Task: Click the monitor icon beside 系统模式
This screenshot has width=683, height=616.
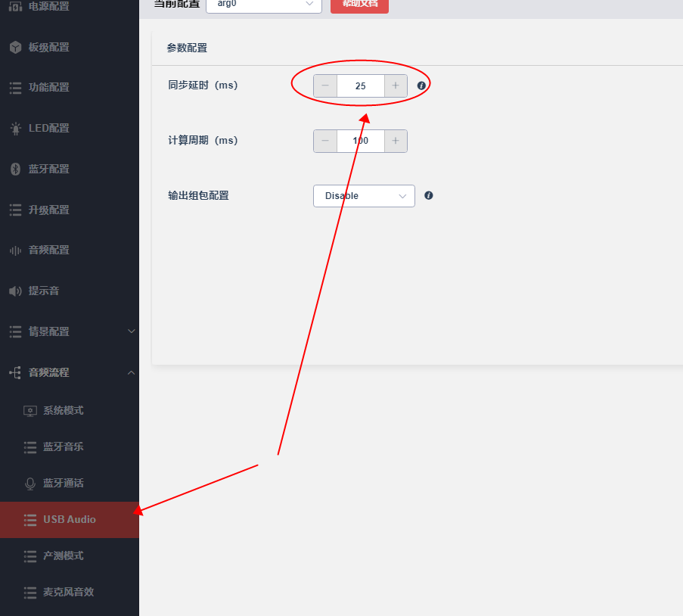Action: 30,411
